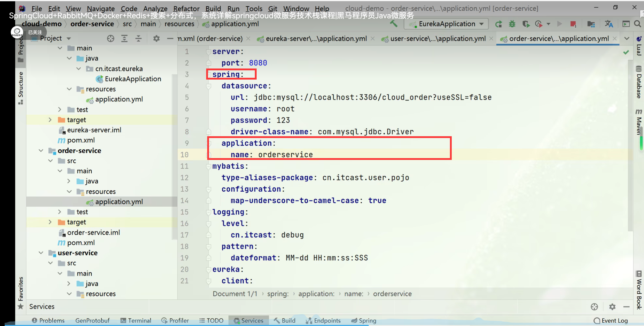Fold the mybatis block on line 11
The image size is (644, 326).
pyautogui.click(x=208, y=166)
